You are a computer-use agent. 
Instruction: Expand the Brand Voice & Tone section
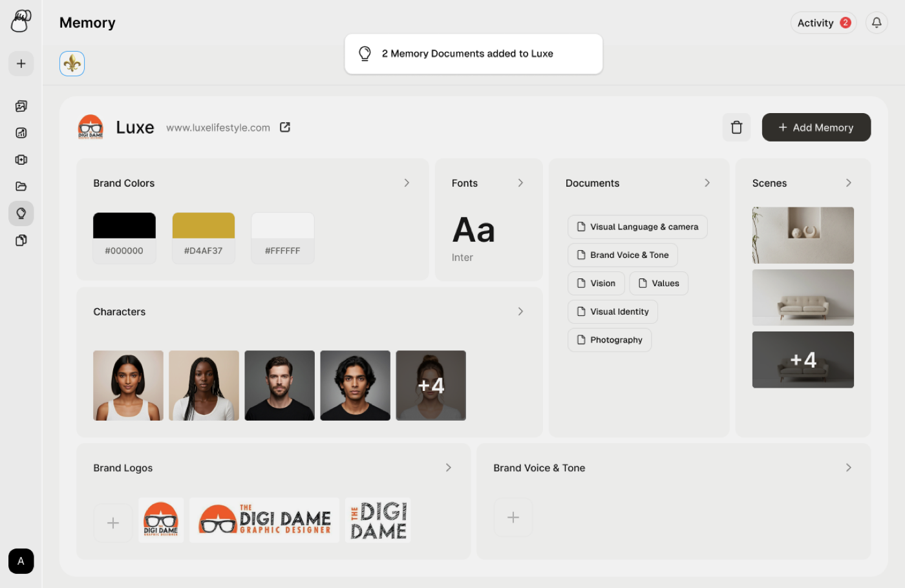coord(849,467)
